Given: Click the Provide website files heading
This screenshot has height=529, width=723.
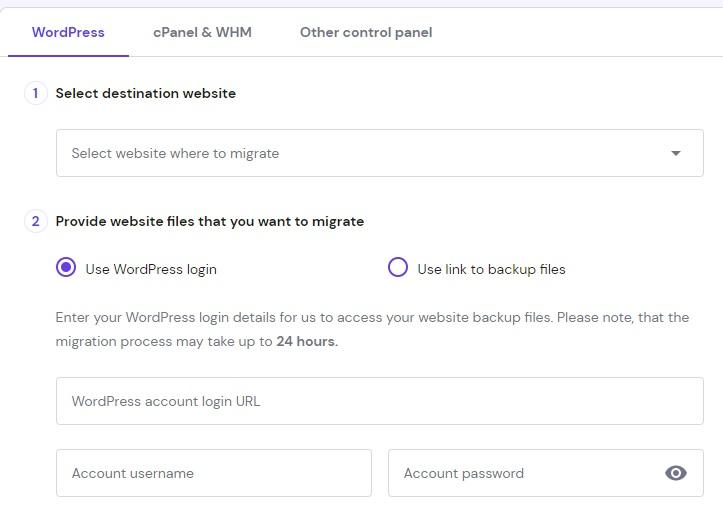Looking at the screenshot, I should tap(210, 221).
